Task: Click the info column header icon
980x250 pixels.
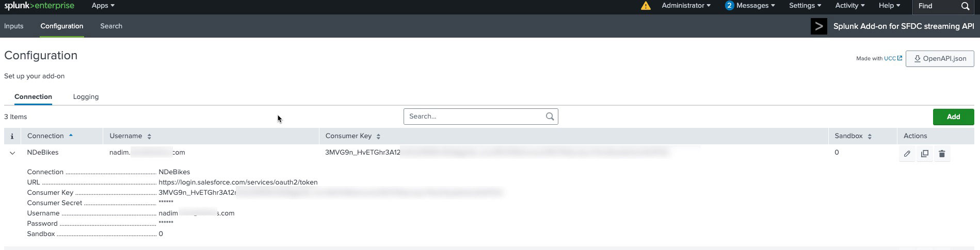Action: pos(12,136)
